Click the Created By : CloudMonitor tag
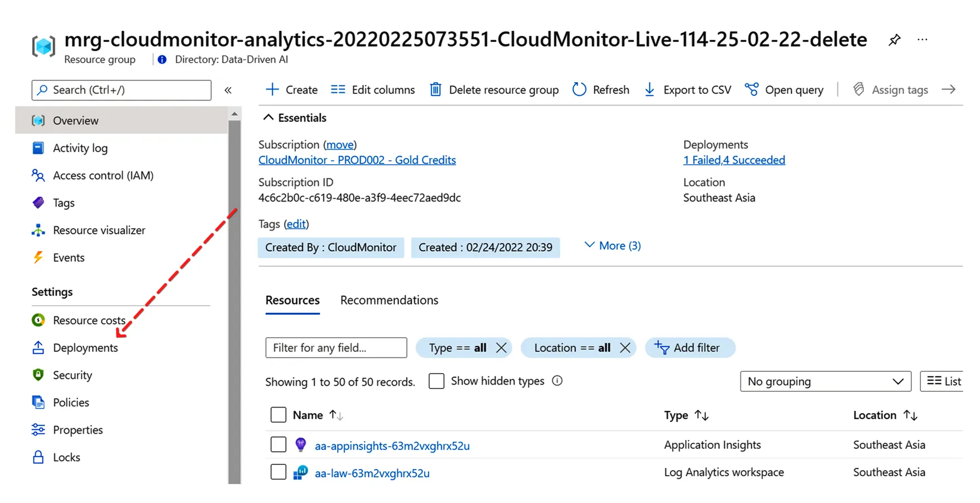 click(x=331, y=247)
